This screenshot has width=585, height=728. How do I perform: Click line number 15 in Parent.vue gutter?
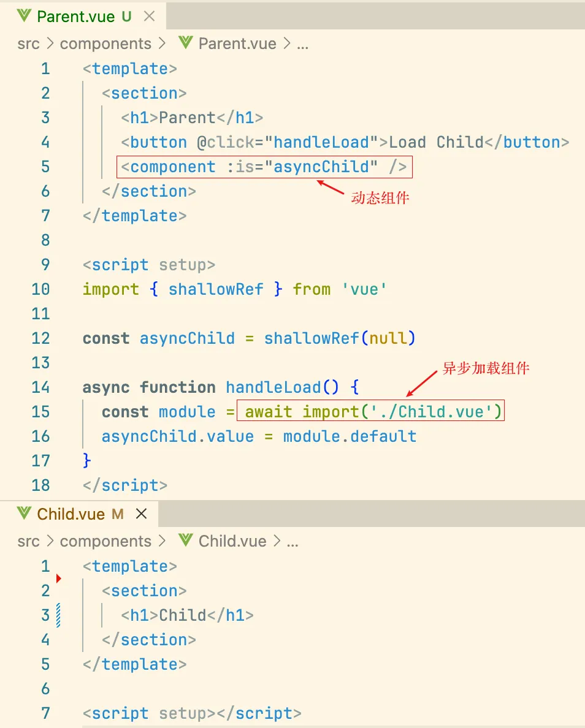pos(40,412)
